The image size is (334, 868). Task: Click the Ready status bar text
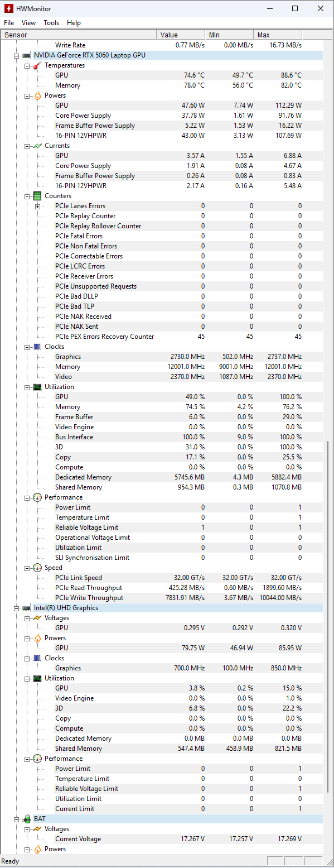(x=11, y=861)
